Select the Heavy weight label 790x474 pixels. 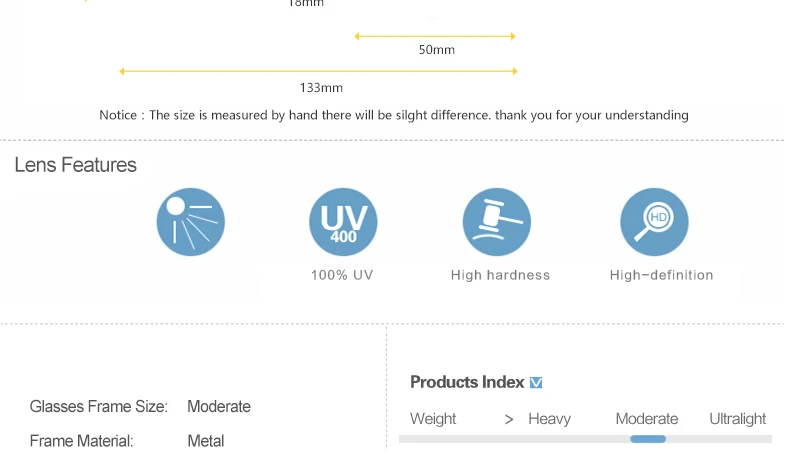click(x=549, y=419)
